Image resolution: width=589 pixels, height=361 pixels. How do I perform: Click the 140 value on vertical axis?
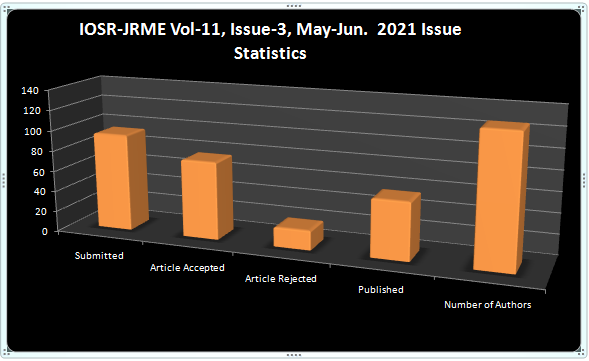(x=30, y=91)
